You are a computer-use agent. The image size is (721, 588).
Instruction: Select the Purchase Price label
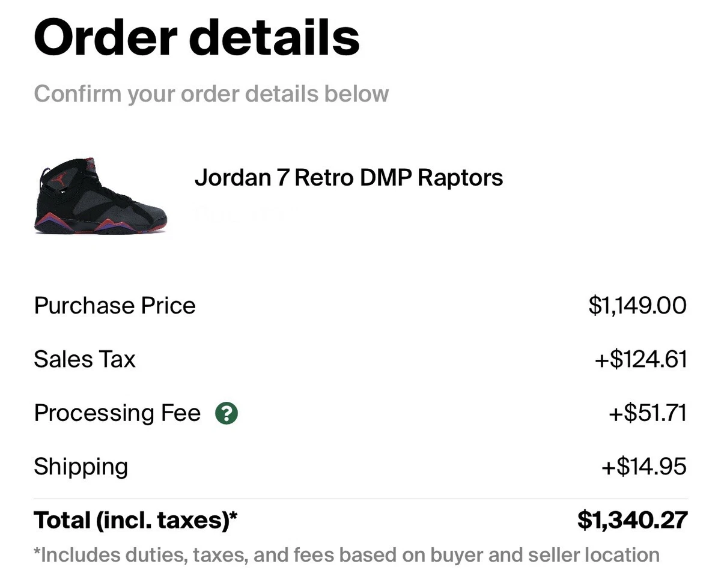(x=115, y=306)
